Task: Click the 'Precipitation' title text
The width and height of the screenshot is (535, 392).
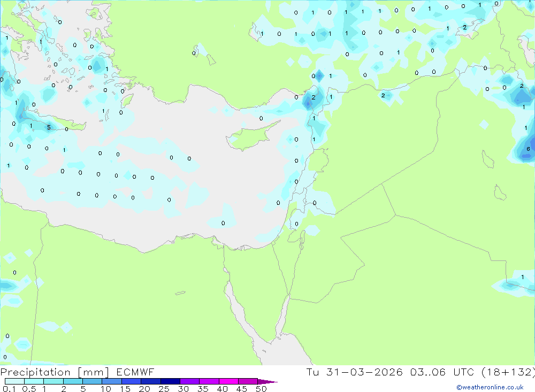Action: click(x=35, y=372)
